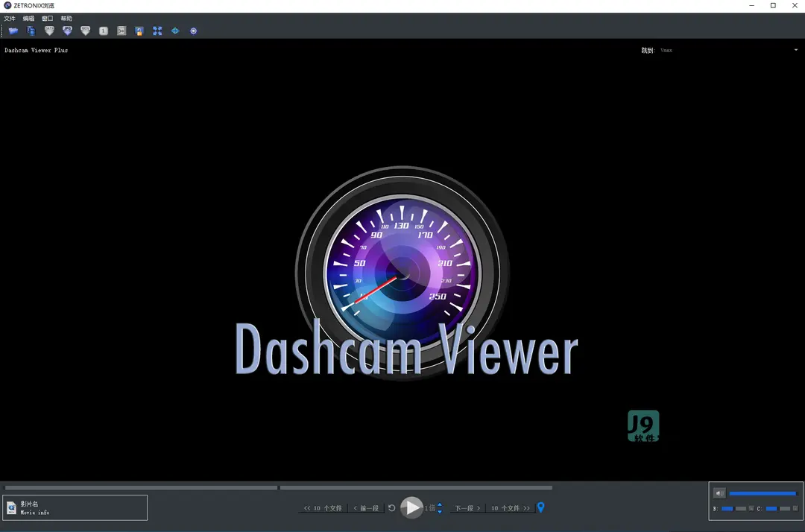Click the reset box next to B slider
Viewport: 805px width, 532px height.
click(751, 508)
